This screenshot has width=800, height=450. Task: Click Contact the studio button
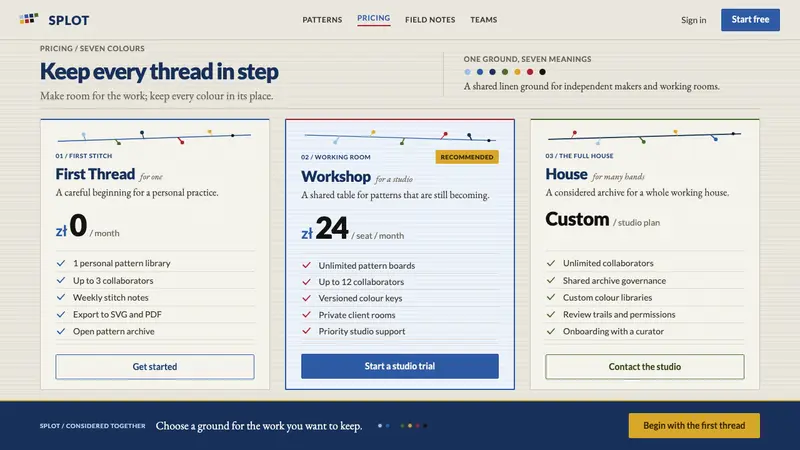(x=644, y=366)
